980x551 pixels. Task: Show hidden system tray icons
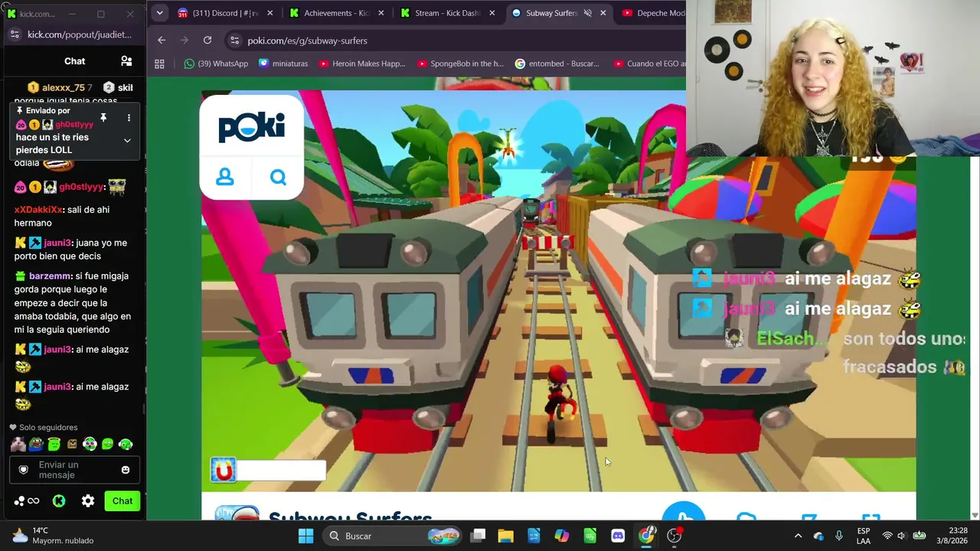click(x=798, y=536)
